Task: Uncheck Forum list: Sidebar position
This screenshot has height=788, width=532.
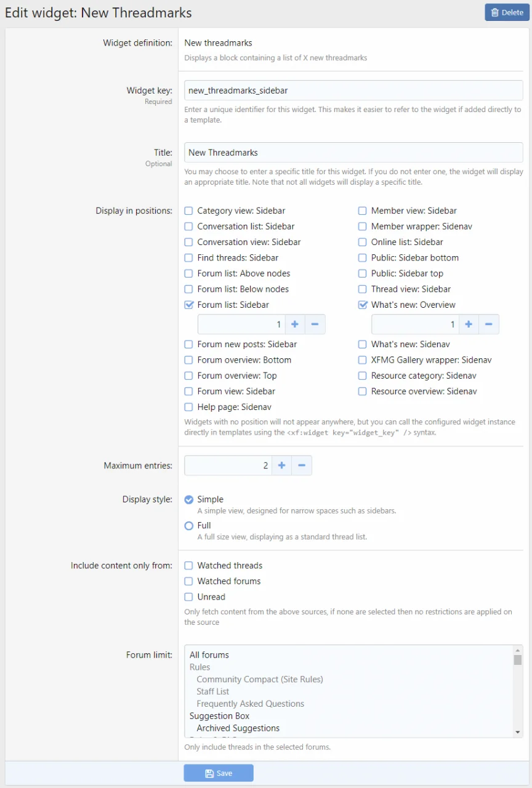Action: pos(189,305)
